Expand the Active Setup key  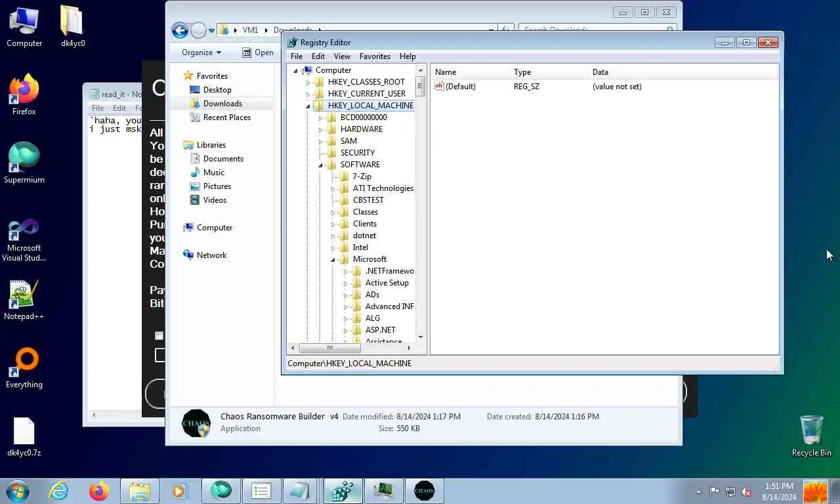(x=345, y=283)
